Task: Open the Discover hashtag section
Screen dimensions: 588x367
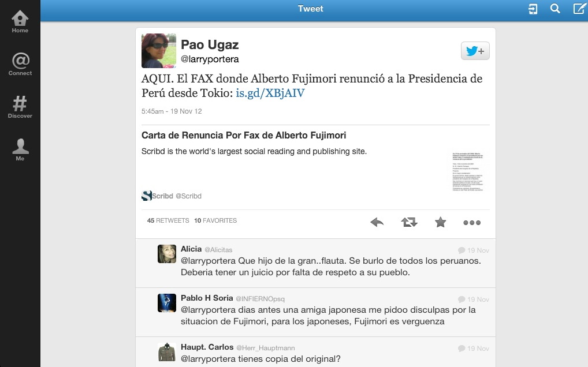Action: tap(20, 107)
